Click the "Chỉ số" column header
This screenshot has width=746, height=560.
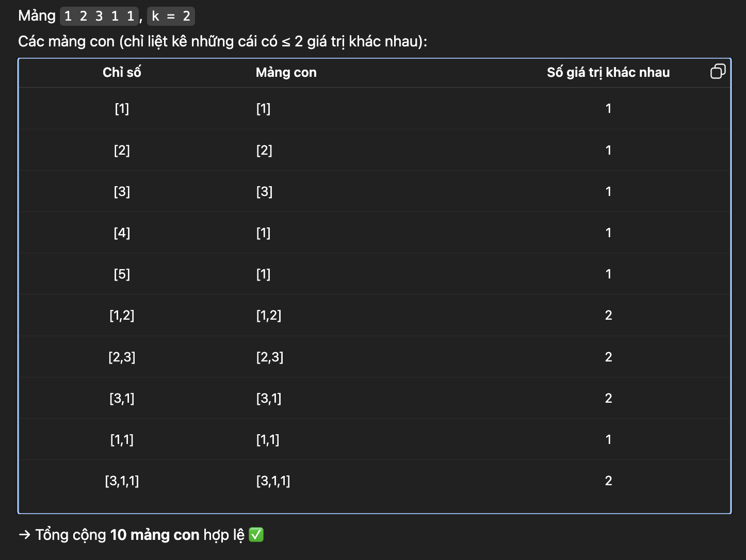pyautogui.click(x=122, y=72)
